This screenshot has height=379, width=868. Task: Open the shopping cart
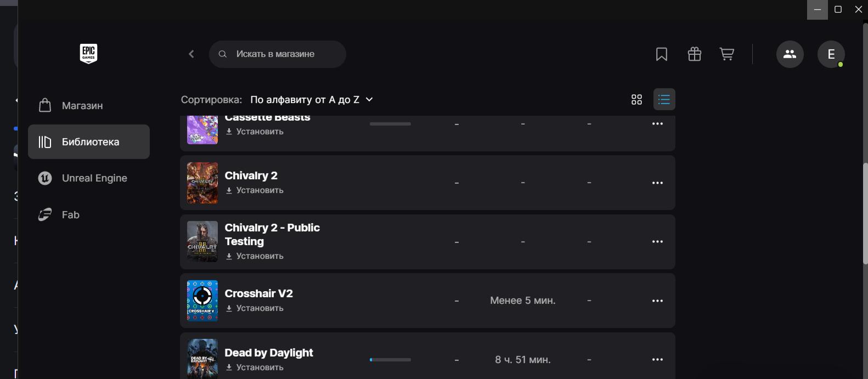tap(727, 54)
